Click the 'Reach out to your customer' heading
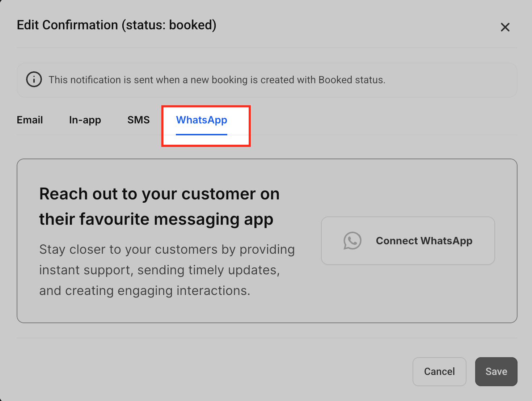Screen dimensions: 532x401 pos(159,206)
